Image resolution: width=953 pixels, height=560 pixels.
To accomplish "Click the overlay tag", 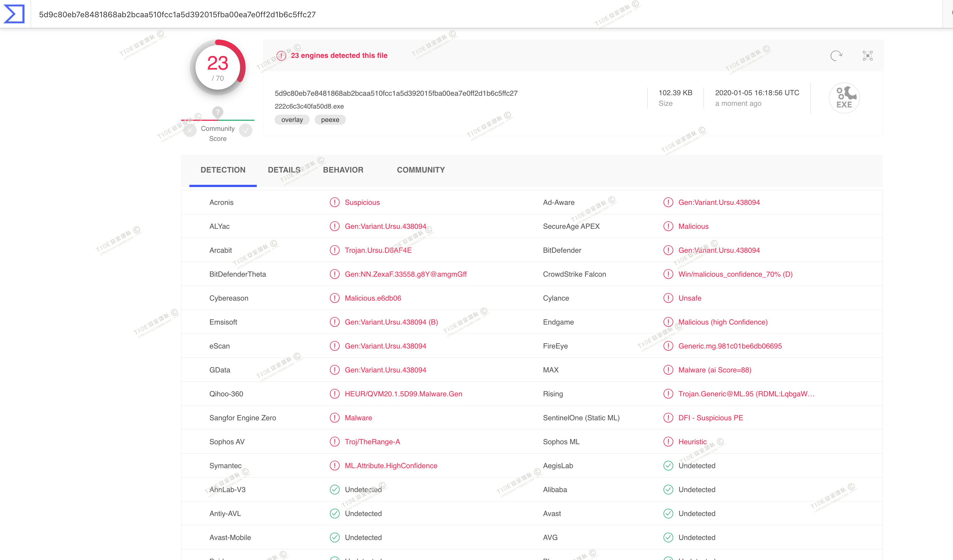I will click(x=292, y=120).
